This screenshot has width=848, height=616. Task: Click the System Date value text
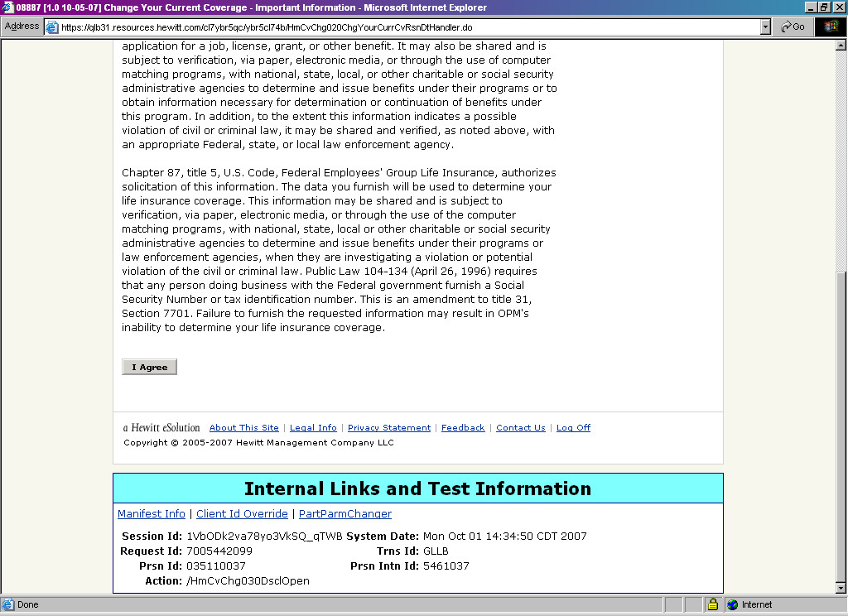point(504,536)
